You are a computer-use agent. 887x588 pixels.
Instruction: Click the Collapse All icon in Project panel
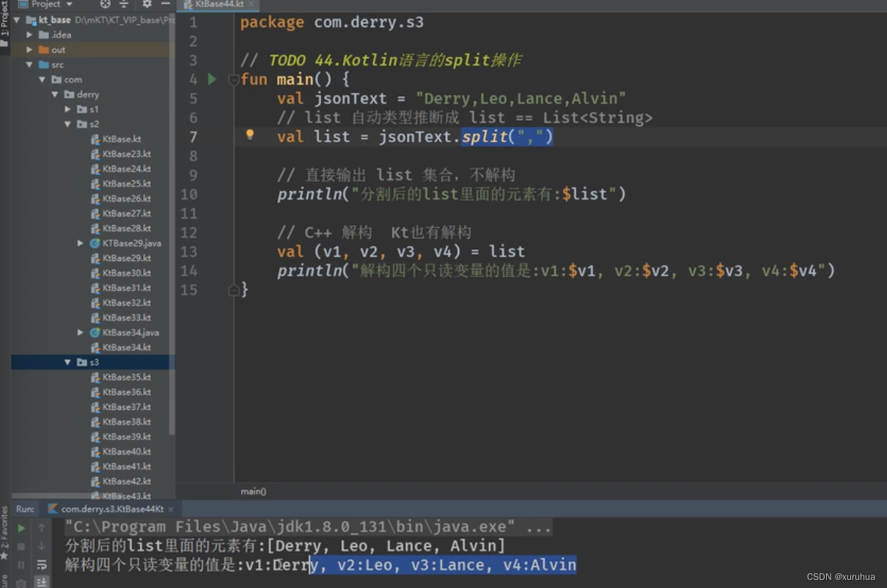[x=123, y=4]
